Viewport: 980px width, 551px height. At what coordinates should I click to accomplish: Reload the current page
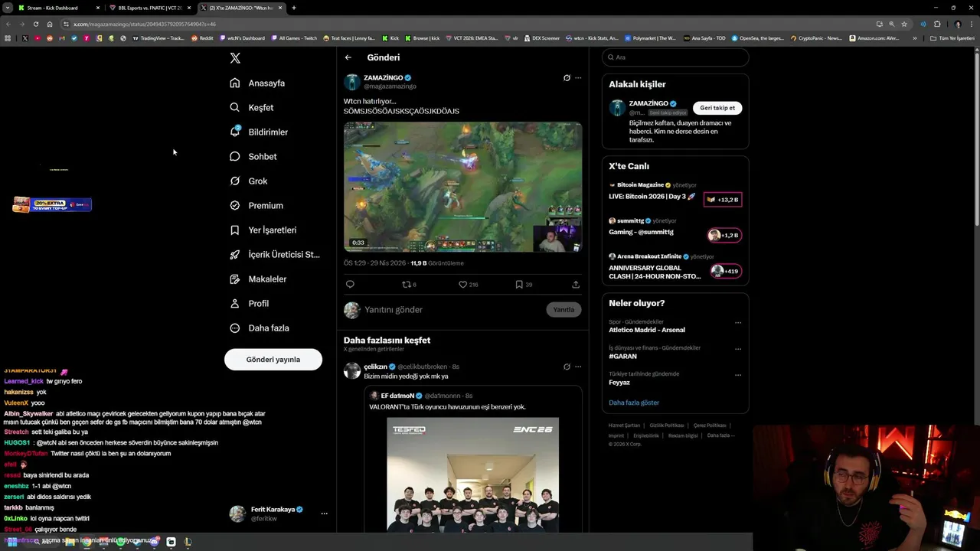(x=35, y=24)
